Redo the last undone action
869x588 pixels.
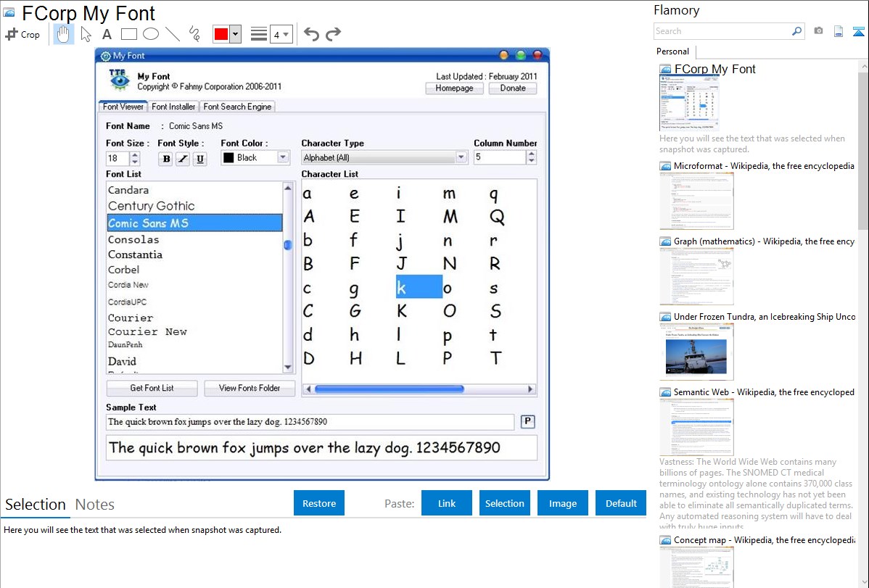click(333, 34)
